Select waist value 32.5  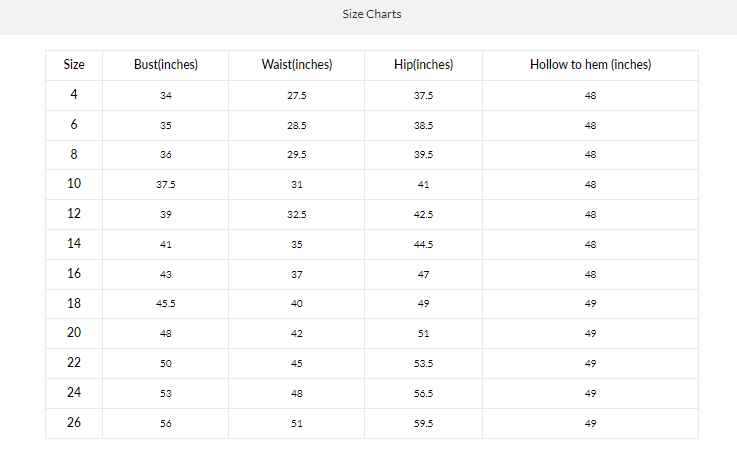point(297,215)
